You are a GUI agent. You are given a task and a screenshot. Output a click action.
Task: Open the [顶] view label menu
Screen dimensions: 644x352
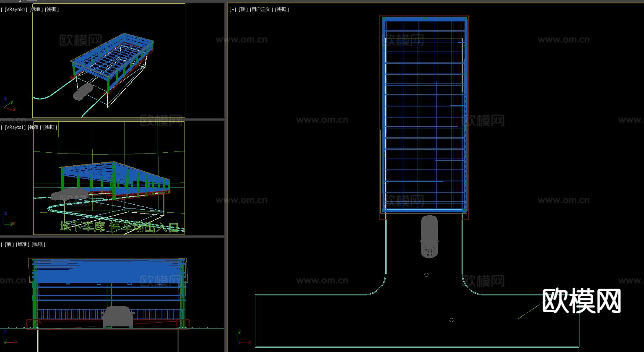click(x=243, y=9)
